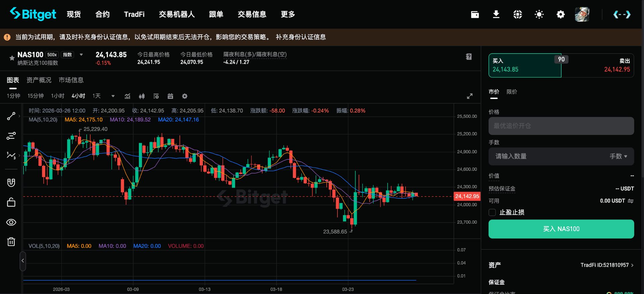Open the 手数 unit dropdown
The height and width of the screenshot is (294, 644).
tap(618, 156)
